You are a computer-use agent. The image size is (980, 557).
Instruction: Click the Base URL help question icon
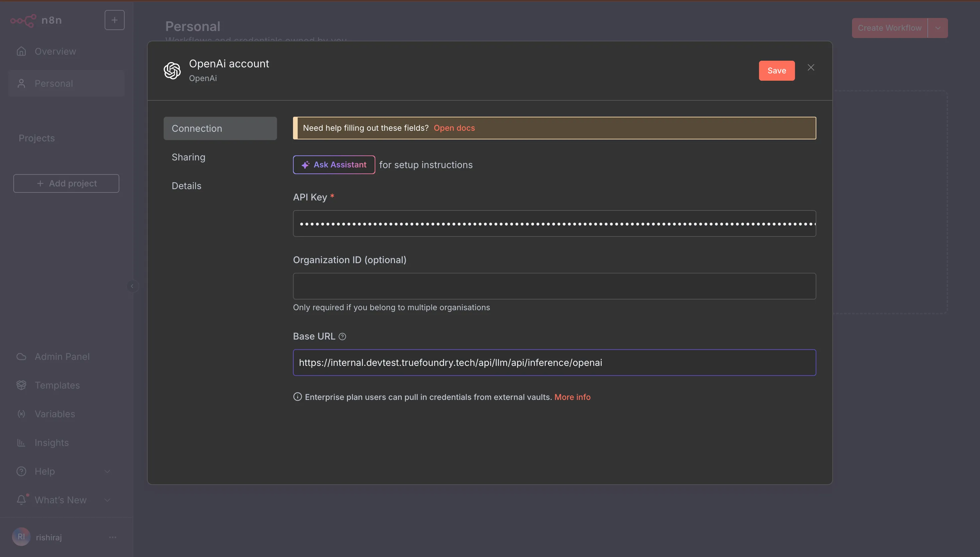tap(342, 337)
